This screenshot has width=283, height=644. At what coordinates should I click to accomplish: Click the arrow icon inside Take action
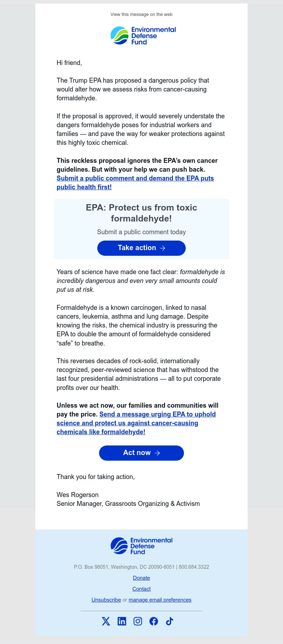[162, 248]
